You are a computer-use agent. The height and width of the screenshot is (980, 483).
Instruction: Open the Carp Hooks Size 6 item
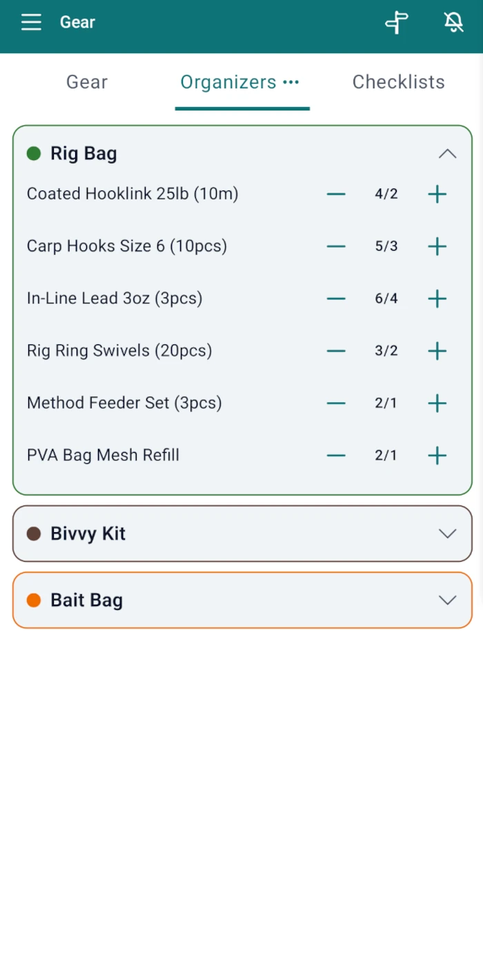point(127,246)
